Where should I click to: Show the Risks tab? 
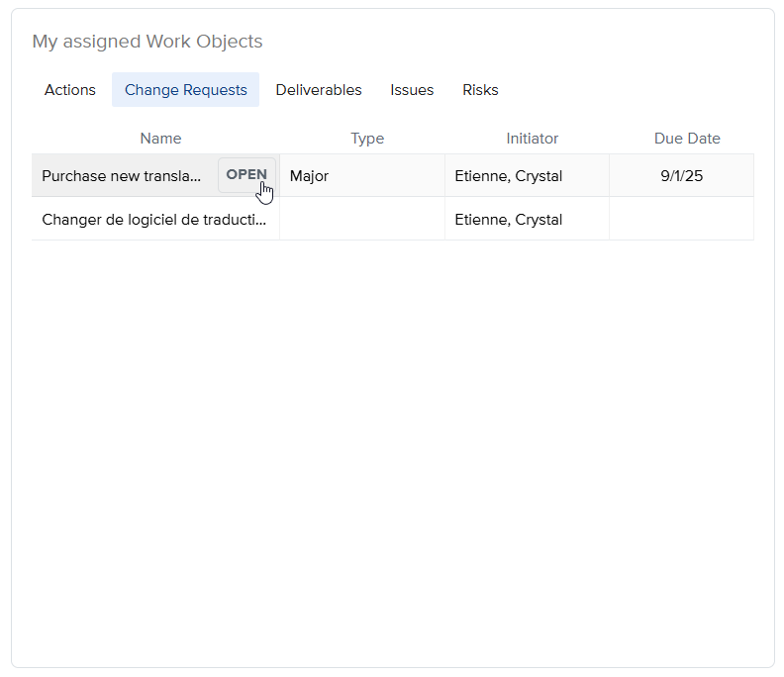coord(480,90)
